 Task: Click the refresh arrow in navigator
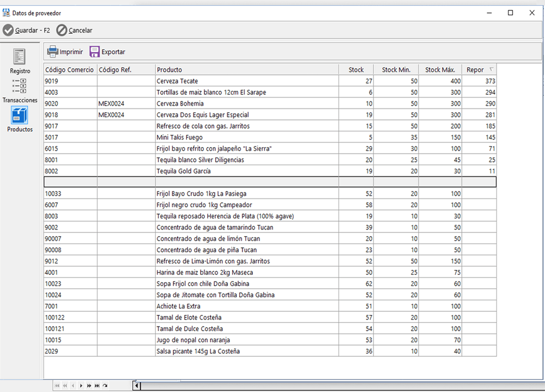point(105,385)
